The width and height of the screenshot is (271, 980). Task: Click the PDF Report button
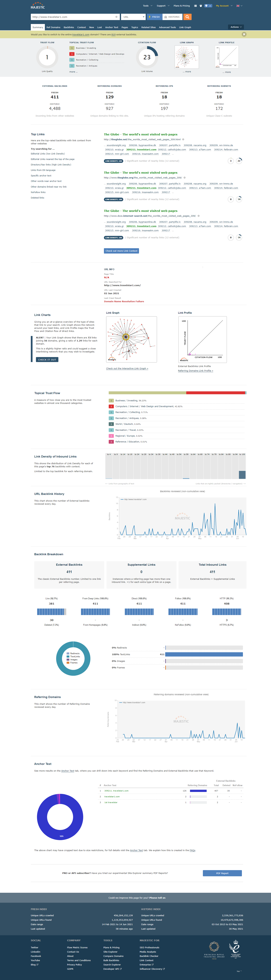(x=222, y=873)
